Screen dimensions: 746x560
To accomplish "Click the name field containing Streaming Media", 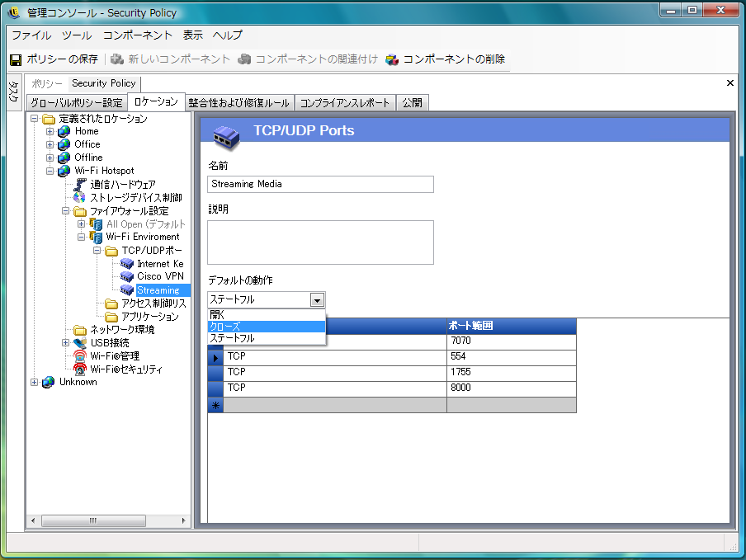I will [320, 185].
